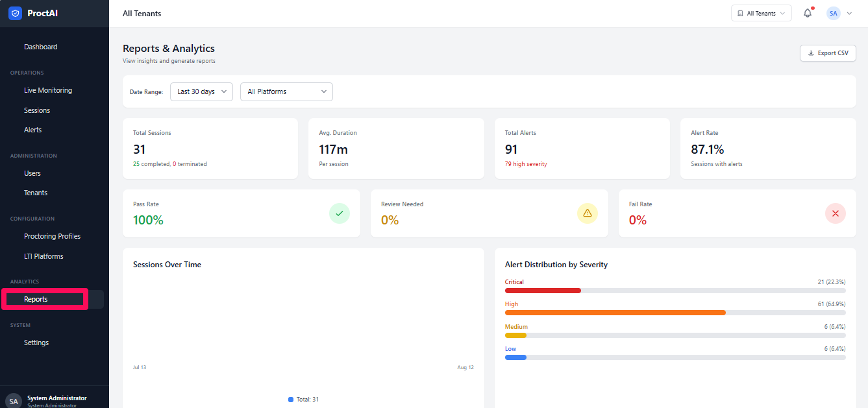Image resolution: width=868 pixels, height=408 pixels.
Task: Click the SA user avatar in header
Action: click(833, 13)
